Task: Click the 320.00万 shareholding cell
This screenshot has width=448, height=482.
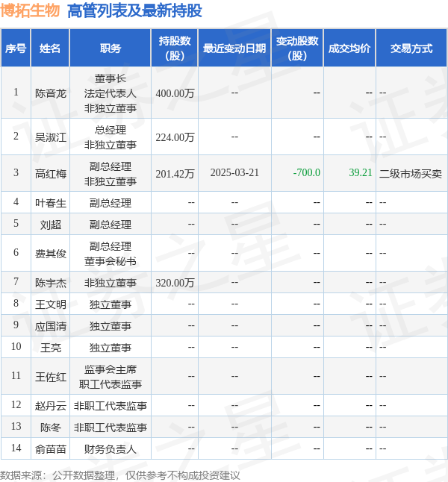Action: [175, 283]
